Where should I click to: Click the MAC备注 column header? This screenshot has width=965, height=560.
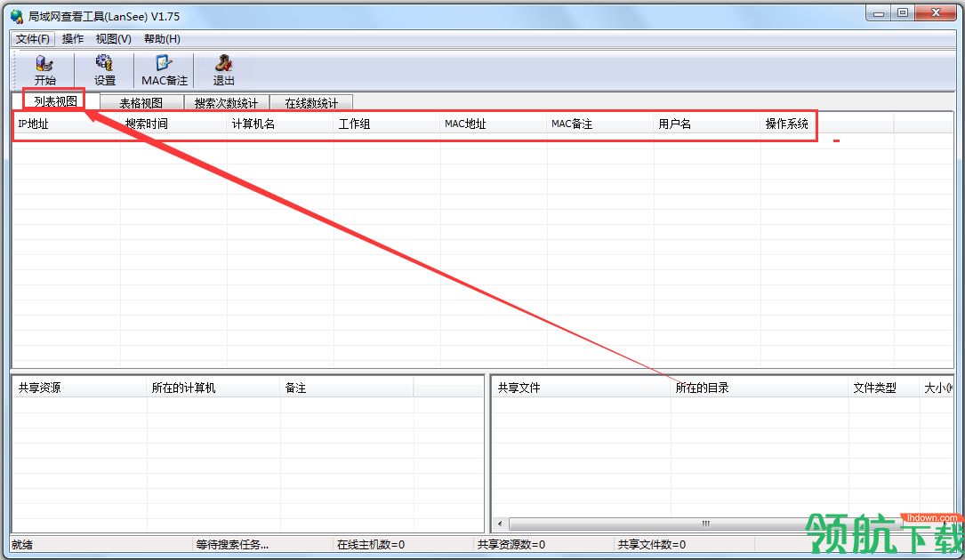600,124
